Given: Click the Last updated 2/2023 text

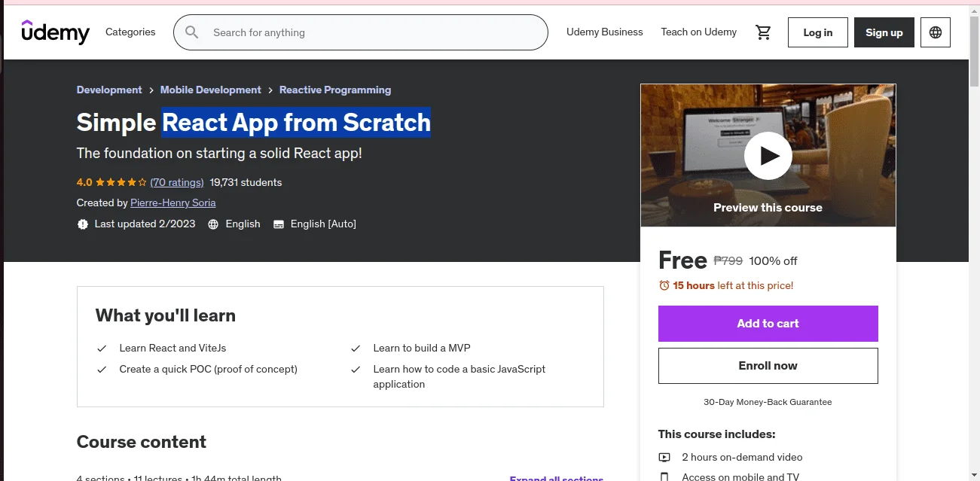Looking at the screenshot, I should [x=145, y=224].
